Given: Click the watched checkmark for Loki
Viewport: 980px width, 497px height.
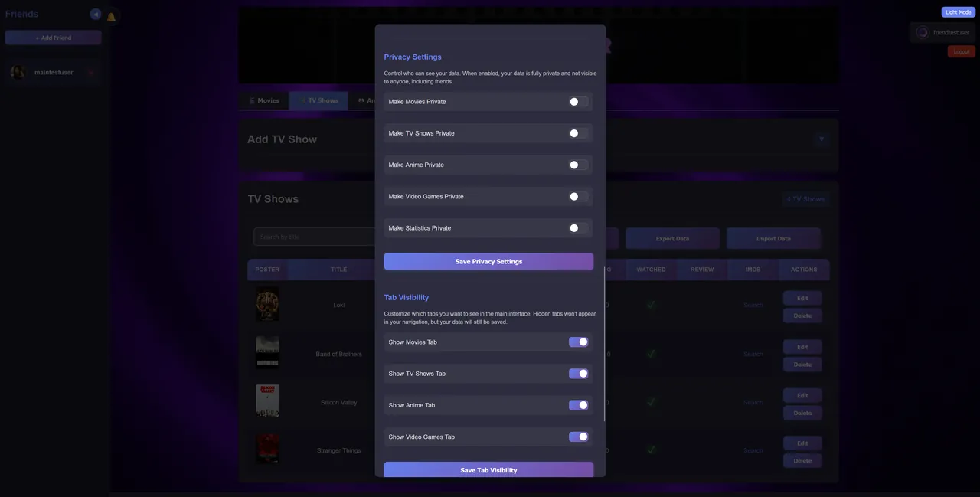Looking at the screenshot, I should [651, 305].
